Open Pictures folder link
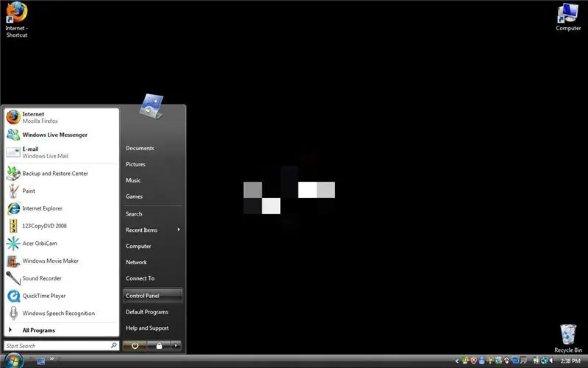Viewport: 588px width, 368px height. [152, 164]
